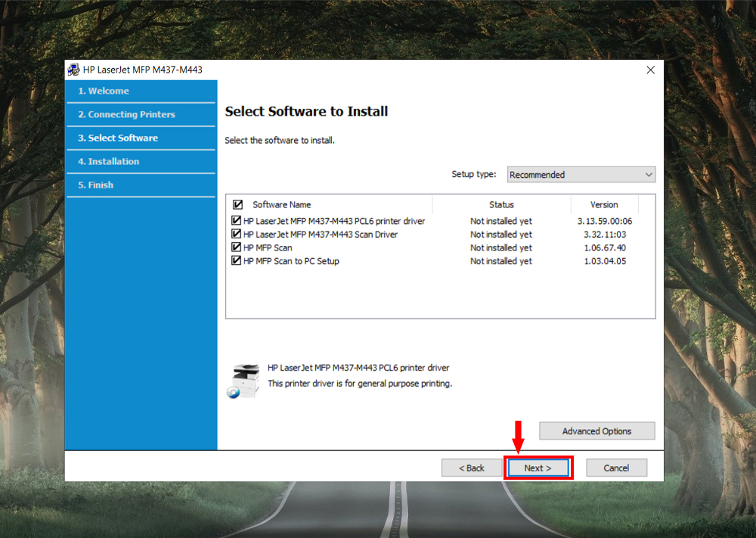Click the Software Name column header
This screenshot has height=538, width=756.
282,204
